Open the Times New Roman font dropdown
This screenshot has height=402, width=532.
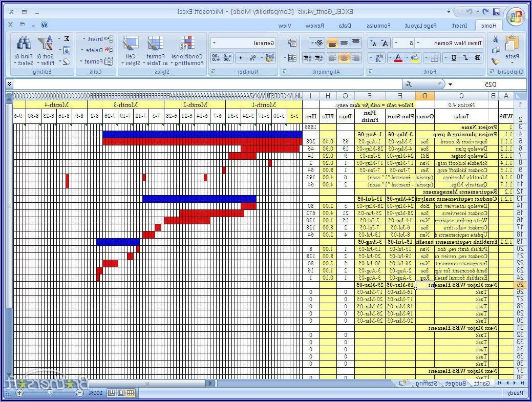pos(418,44)
